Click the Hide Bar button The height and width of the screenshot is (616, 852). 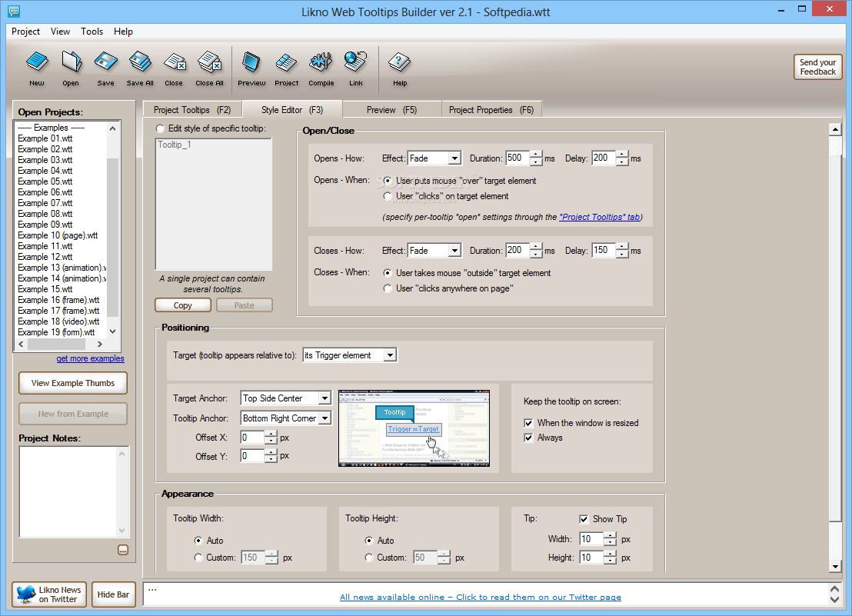[x=114, y=594]
